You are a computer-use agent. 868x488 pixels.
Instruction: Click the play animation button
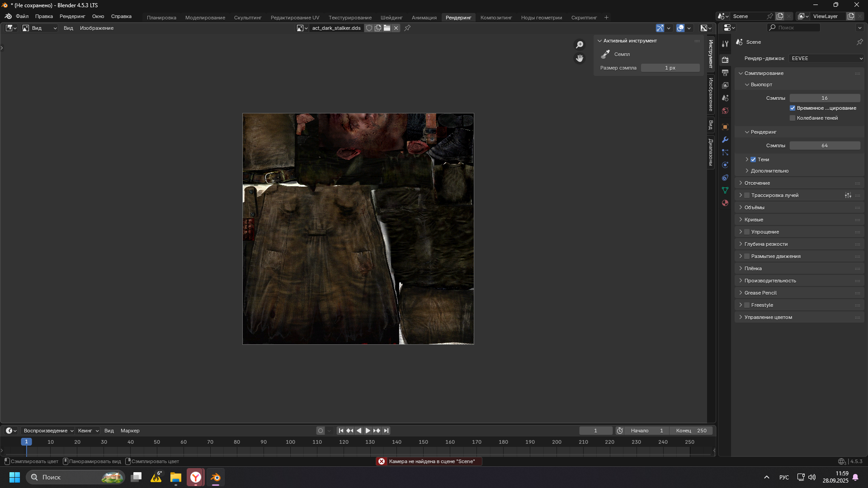(368, 431)
